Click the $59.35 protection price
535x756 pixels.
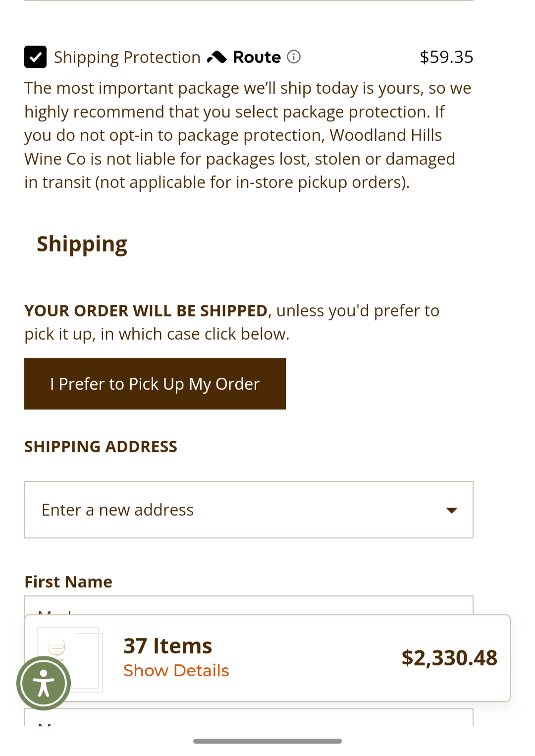click(x=446, y=57)
